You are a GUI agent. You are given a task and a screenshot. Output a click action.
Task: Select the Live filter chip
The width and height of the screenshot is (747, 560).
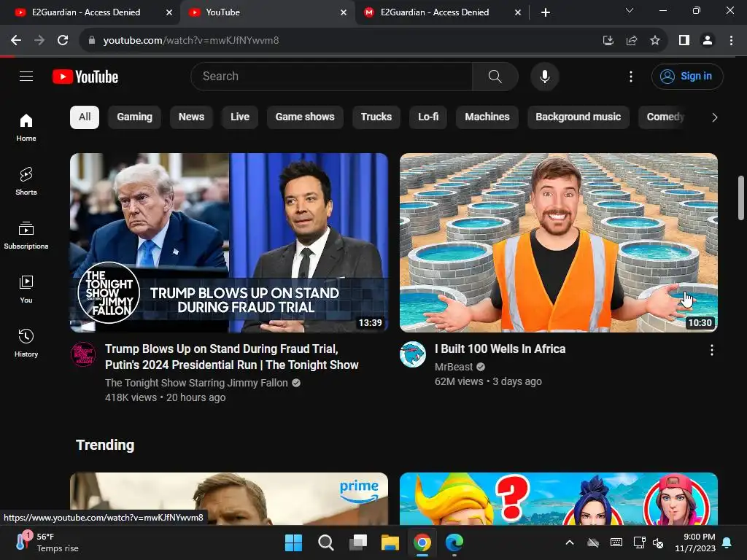(x=239, y=117)
